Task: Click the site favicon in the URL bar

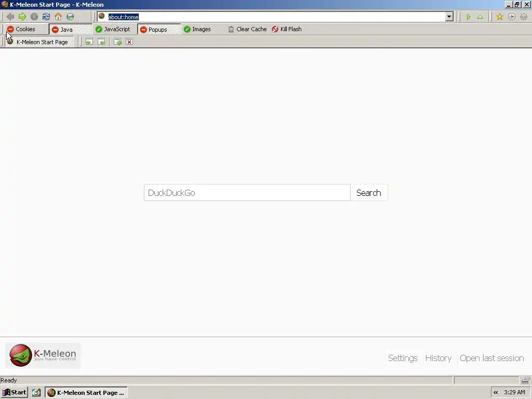Action: click(101, 16)
